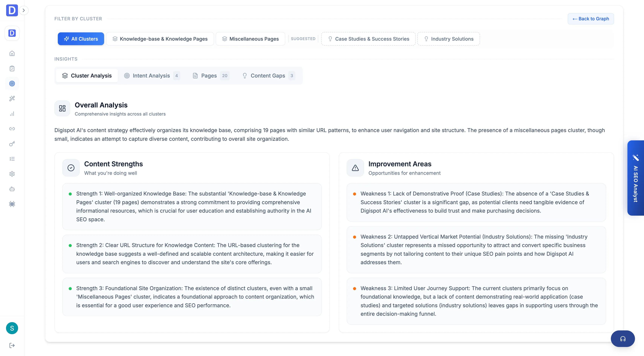
Task: Click 'Comprehensive insights across all clusters' subtitle
Action: click(120, 114)
